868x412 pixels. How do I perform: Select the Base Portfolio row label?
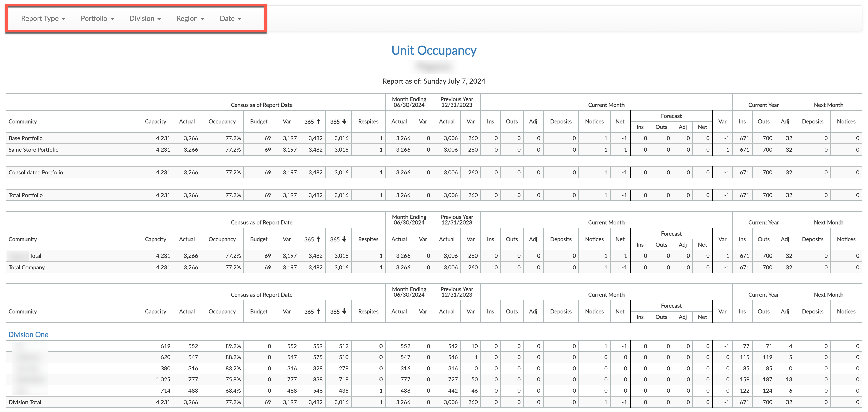[x=25, y=138]
